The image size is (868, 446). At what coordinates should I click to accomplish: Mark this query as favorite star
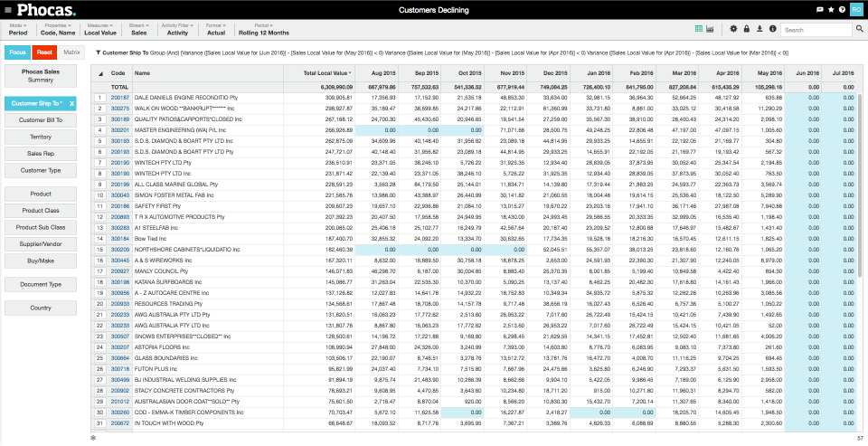pos(831,10)
